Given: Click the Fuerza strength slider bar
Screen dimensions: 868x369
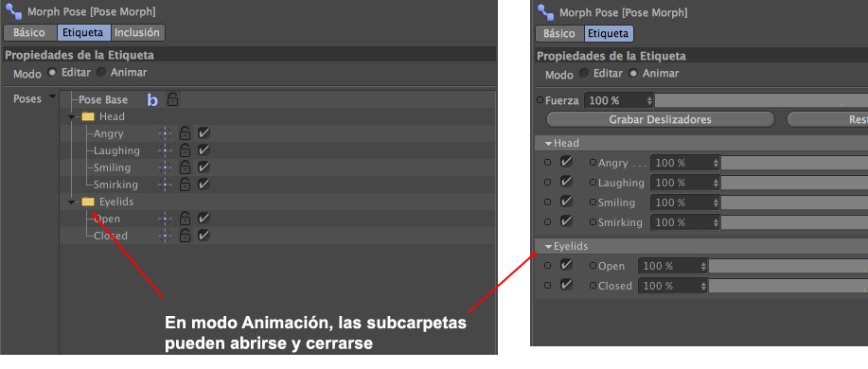Looking at the screenshot, I should tap(761, 100).
